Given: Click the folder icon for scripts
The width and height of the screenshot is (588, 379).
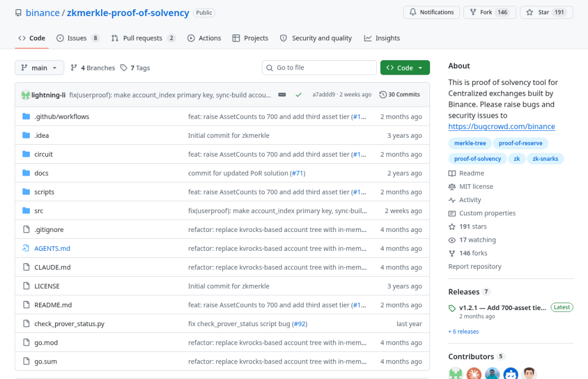Looking at the screenshot, I should pos(26,192).
